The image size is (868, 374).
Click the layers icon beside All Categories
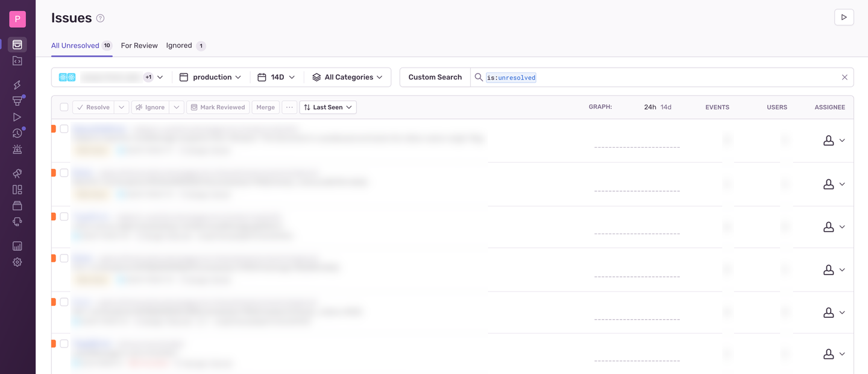[316, 77]
